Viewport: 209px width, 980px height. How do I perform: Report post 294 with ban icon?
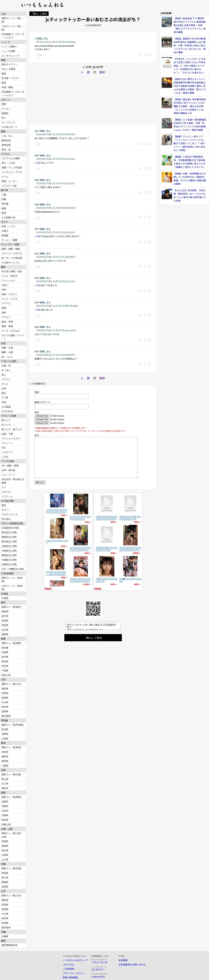click(149, 315)
